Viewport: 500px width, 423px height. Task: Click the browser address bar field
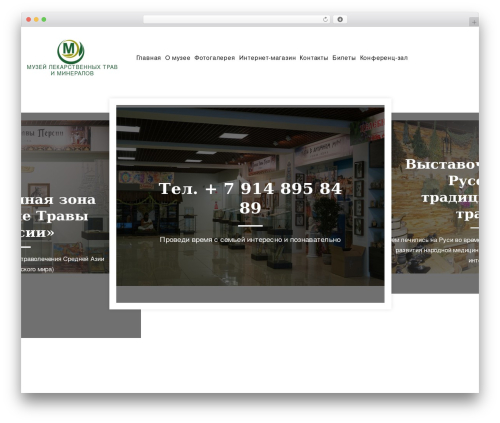237,19
